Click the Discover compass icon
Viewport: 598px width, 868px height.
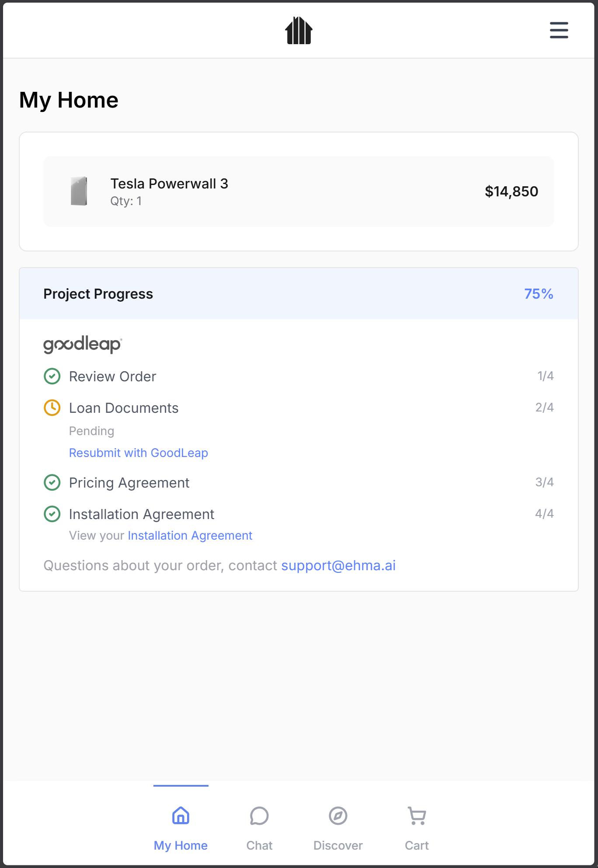click(x=338, y=816)
